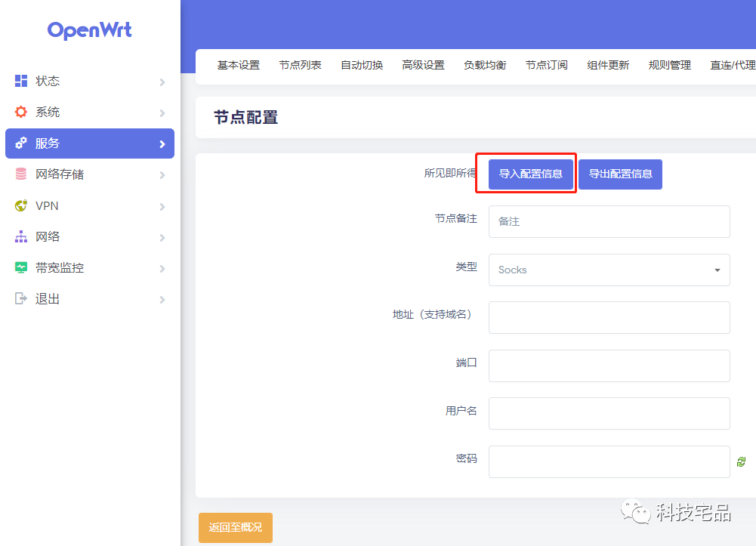Open the 系统 (System) gear icon
The height and width of the screenshot is (546, 756).
(21, 112)
